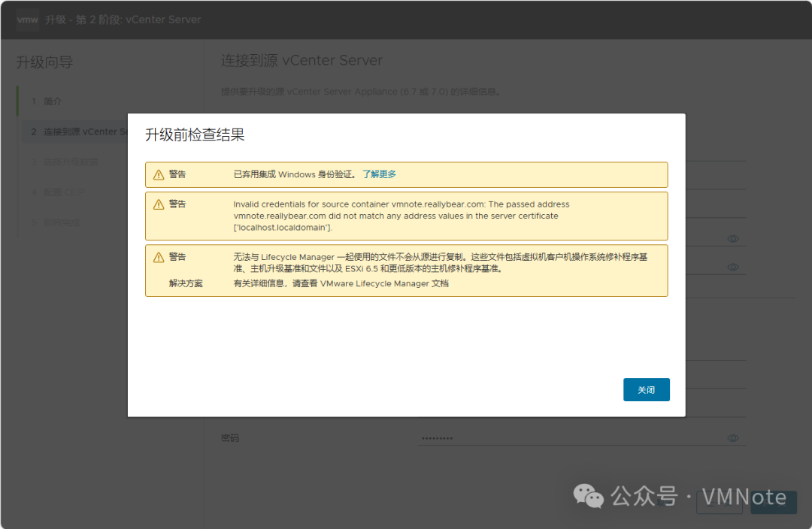Click the vmw logo in header
This screenshot has height=529, width=812.
[28, 20]
